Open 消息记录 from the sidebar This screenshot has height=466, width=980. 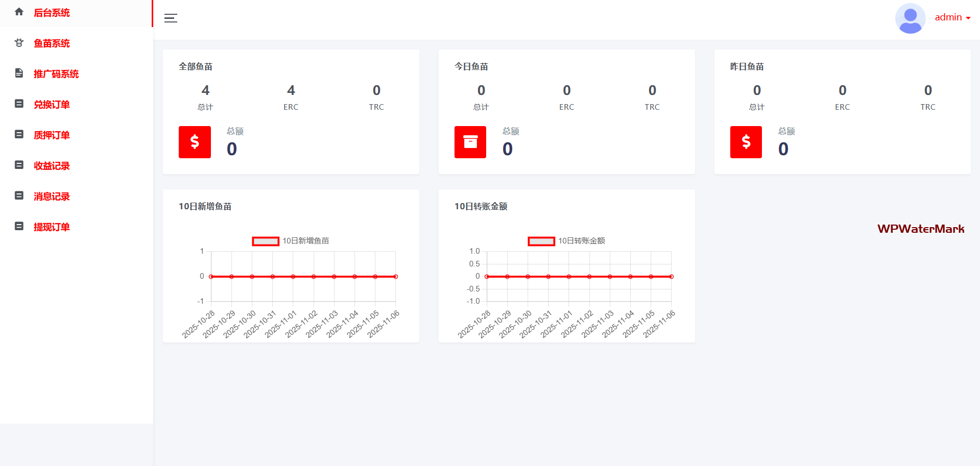[x=52, y=197]
